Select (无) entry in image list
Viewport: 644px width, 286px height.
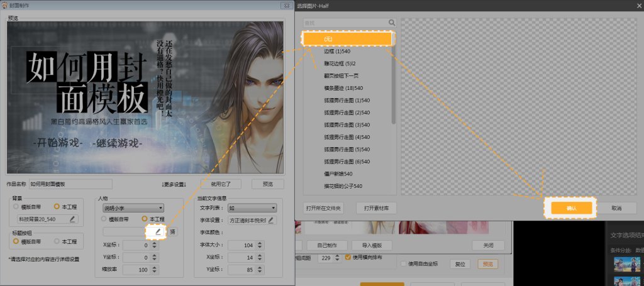[x=348, y=39]
